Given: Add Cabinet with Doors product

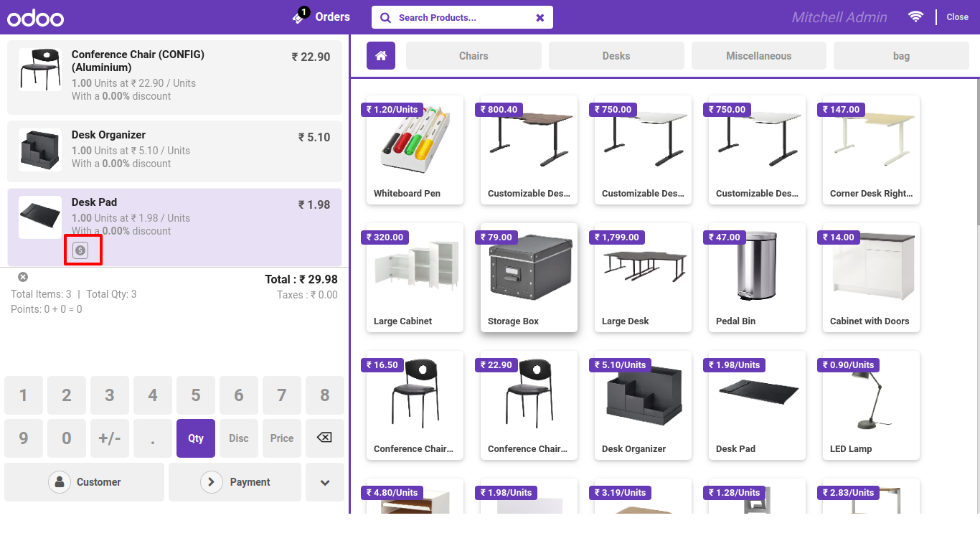Looking at the screenshot, I should pyautogui.click(x=871, y=278).
